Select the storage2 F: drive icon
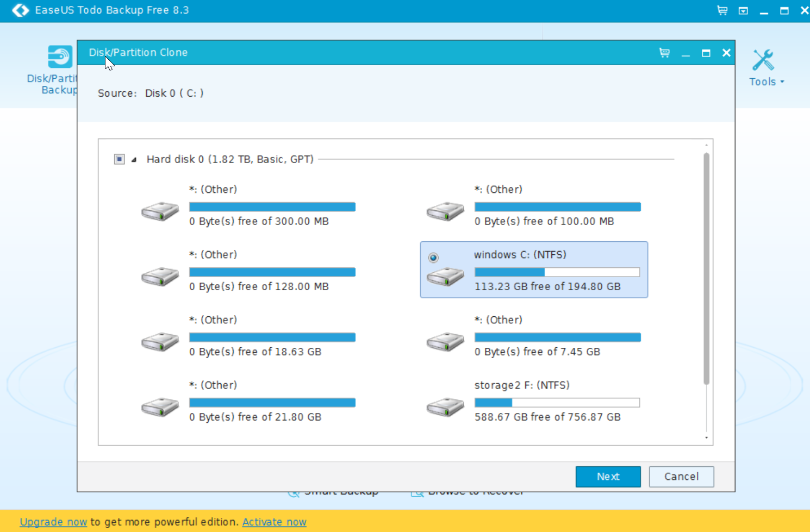The height and width of the screenshot is (532, 810). click(445, 406)
